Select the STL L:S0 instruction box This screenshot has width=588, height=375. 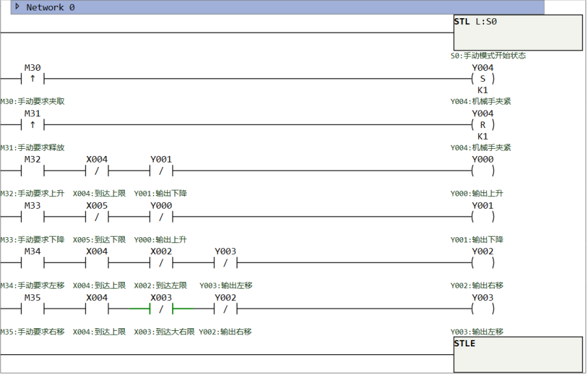point(517,32)
